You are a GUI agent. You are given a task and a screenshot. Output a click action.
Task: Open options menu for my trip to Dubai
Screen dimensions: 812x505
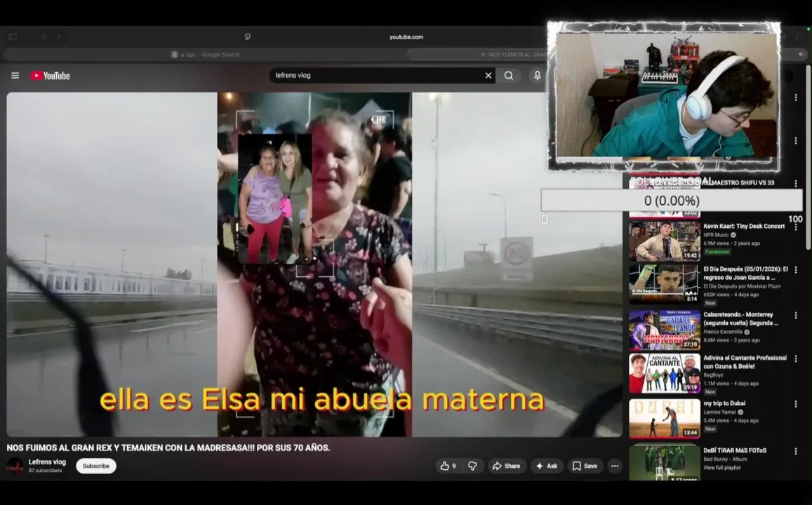(x=796, y=404)
